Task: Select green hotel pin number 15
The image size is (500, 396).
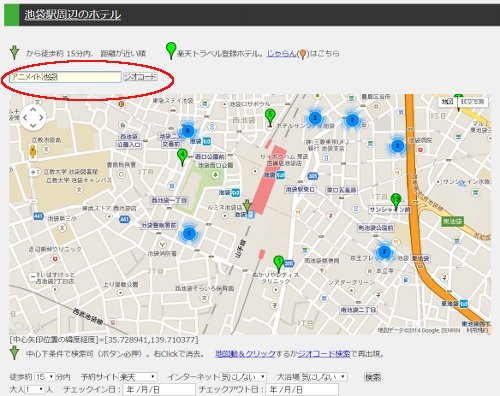Action: 396,201
